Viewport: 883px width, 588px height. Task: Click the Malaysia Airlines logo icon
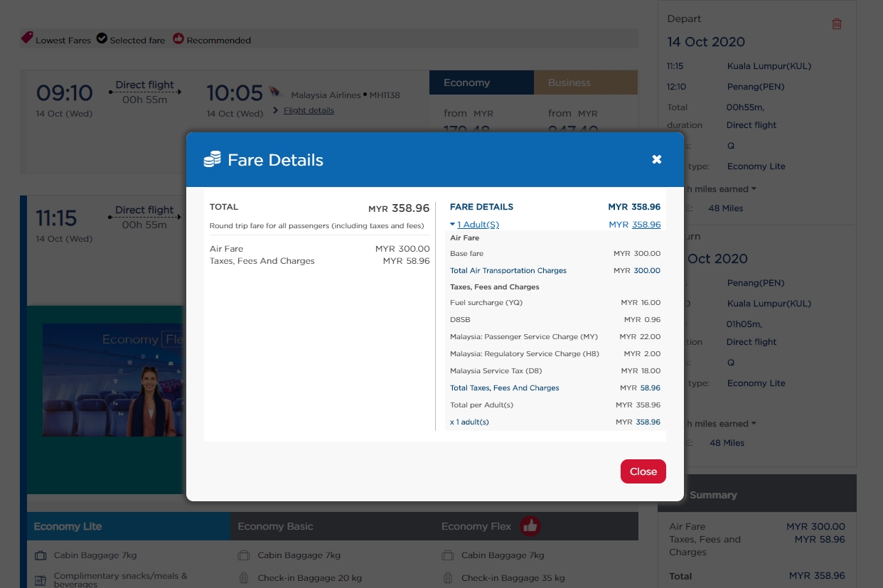(276, 92)
